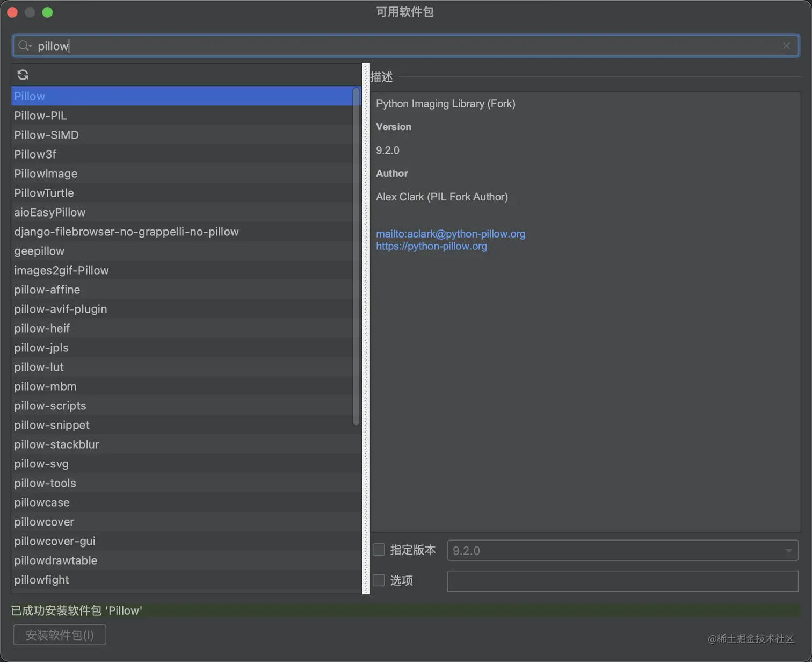This screenshot has height=662, width=812.
Task: Click inside the 选项 options input field
Action: pos(622,581)
